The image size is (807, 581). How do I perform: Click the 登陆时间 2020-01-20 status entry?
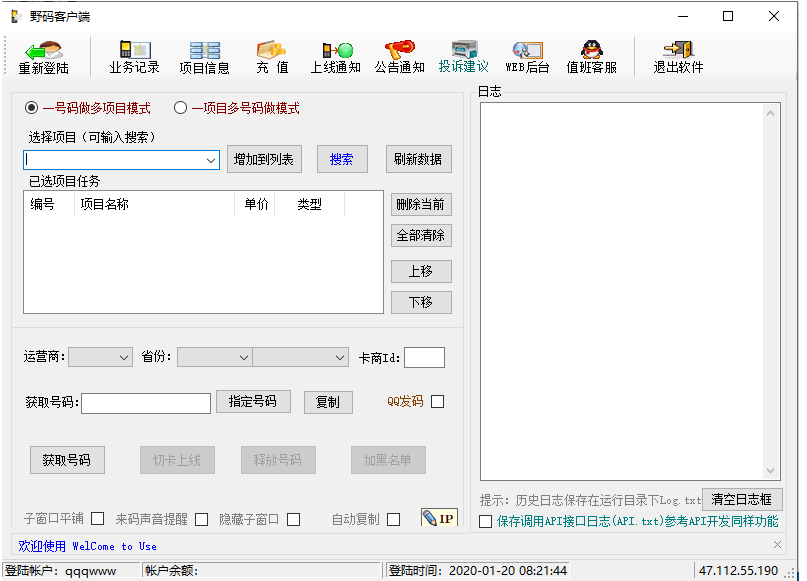coord(478,571)
